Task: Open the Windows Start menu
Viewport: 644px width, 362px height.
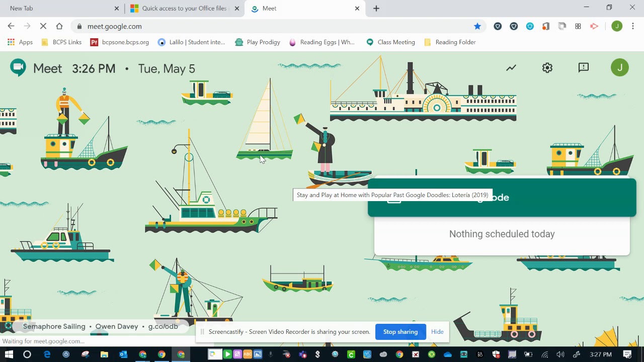Action: pos(9,354)
